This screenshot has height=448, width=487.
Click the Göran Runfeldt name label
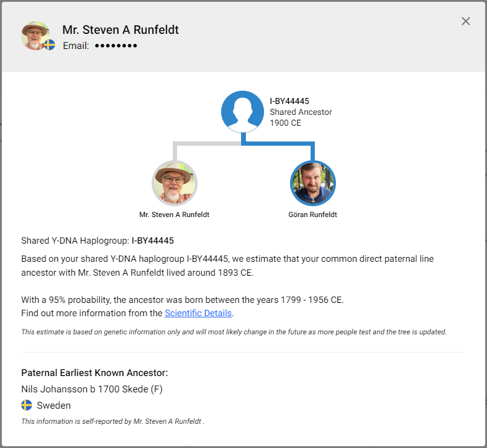point(312,215)
